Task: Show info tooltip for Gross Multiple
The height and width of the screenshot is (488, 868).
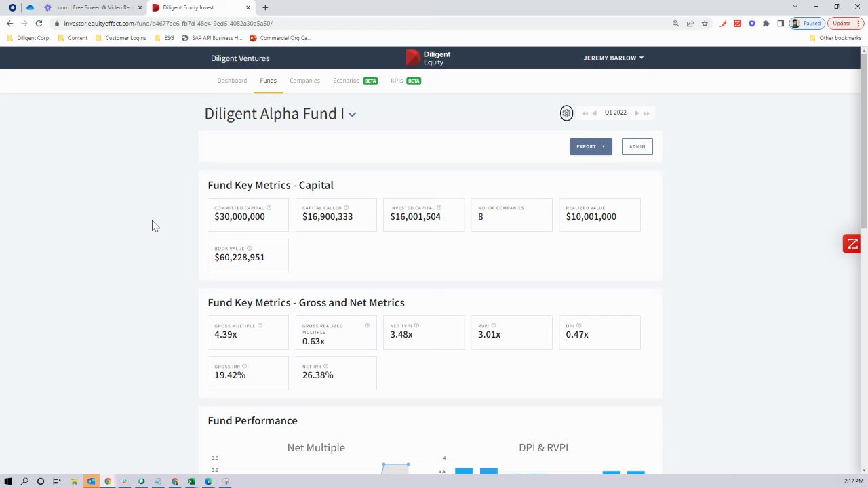Action: point(260,326)
